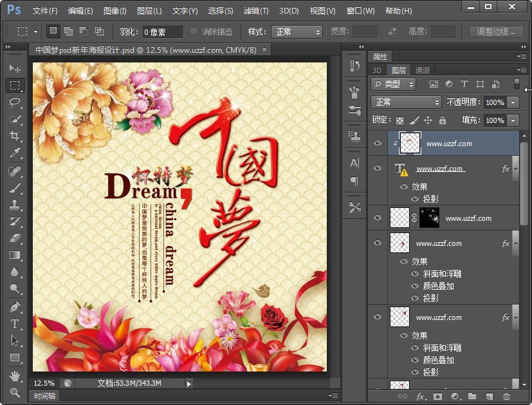Screen dimensions: 532x405
Task: Click the create new layer icon
Action: point(489,396)
